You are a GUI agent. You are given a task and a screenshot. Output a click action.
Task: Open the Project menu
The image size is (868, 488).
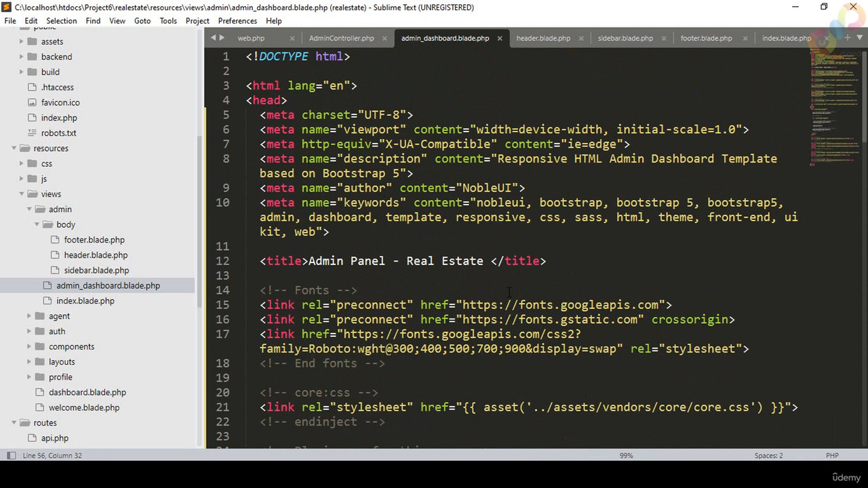point(197,21)
